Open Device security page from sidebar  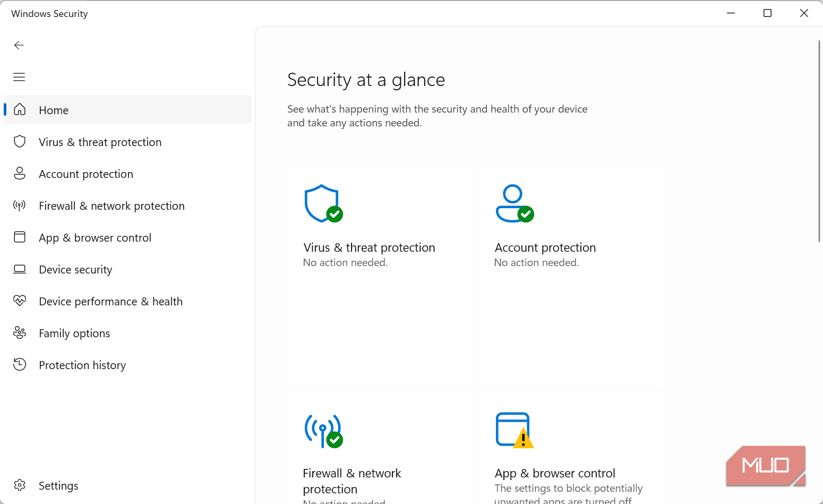click(x=127, y=269)
